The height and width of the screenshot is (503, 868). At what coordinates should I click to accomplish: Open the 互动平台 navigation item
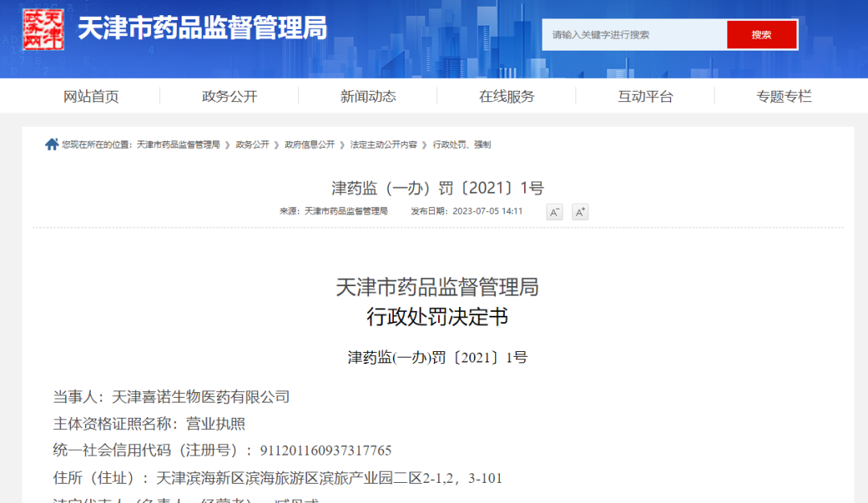645,96
